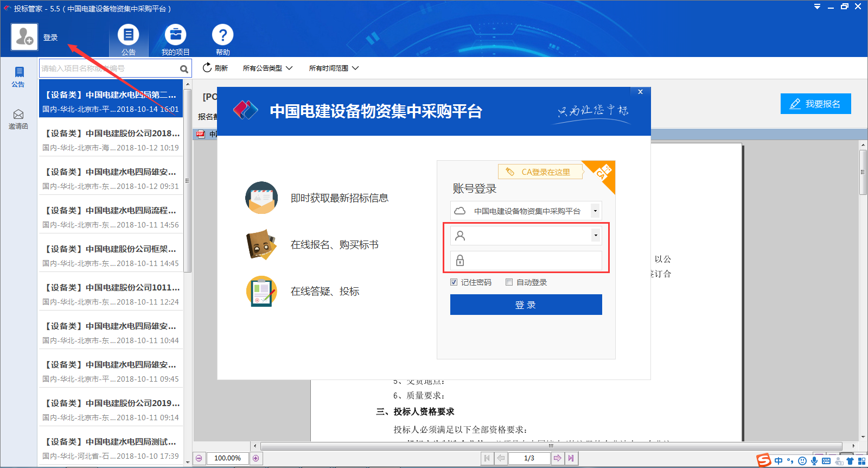Viewport: 868px width, 468px height.
Task: Go to the first page of document
Action: [487, 458]
